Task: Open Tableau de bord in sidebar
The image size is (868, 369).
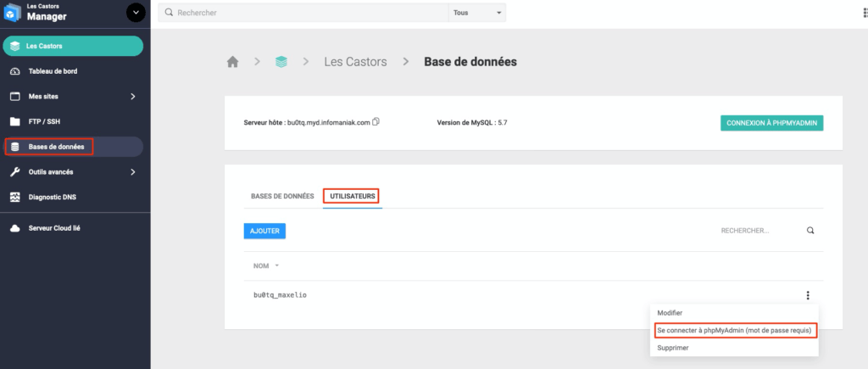Action: [x=53, y=71]
